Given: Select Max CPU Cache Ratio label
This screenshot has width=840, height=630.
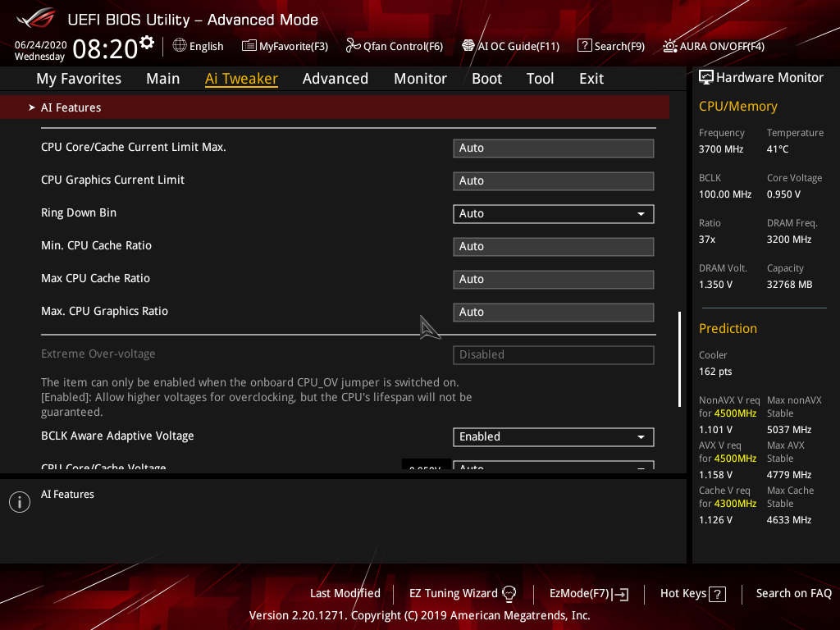Looking at the screenshot, I should click(x=95, y=278).
